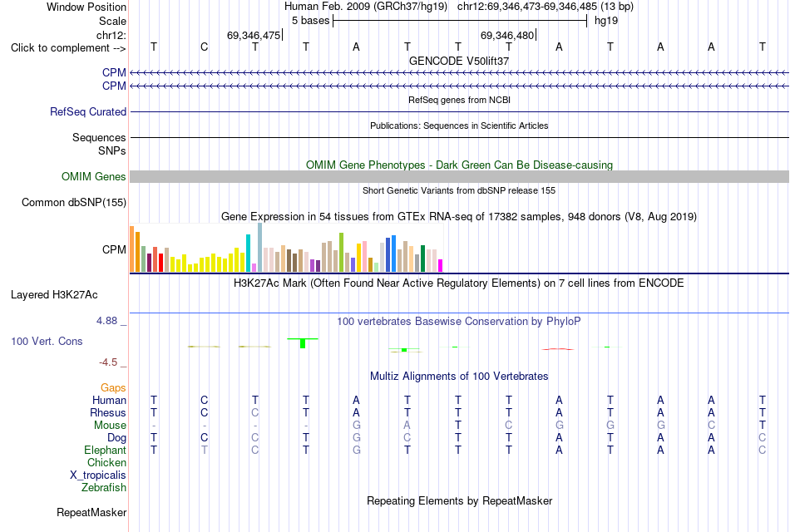Click the 'Layered H3K27Ac' track label

[x=54, y=295]
